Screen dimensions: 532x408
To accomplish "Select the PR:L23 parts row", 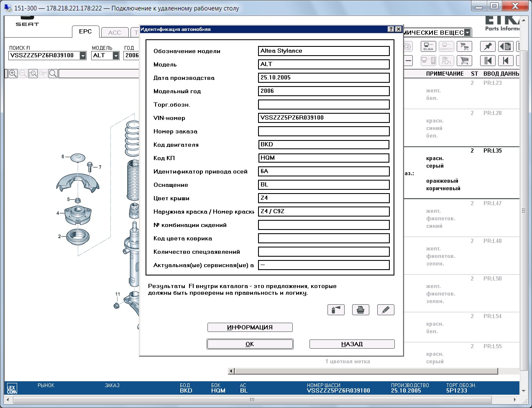I will 461,94.
